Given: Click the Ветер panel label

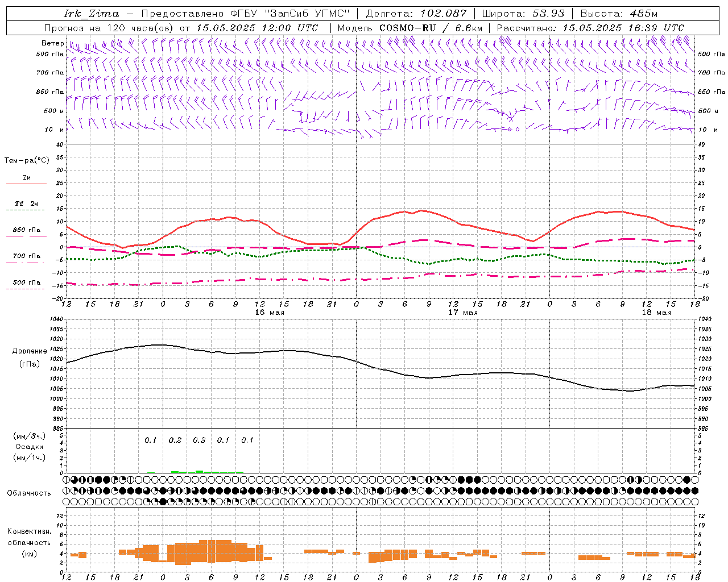Looking at the screenshot, I should (x=52, y=43).
